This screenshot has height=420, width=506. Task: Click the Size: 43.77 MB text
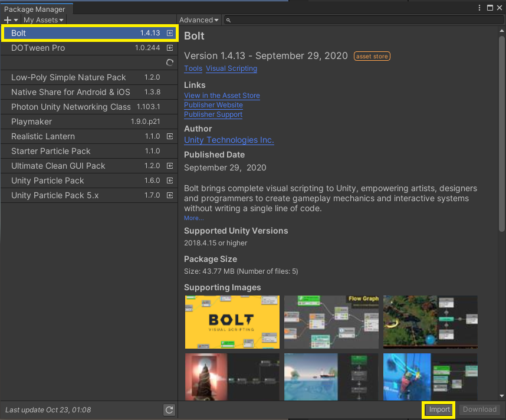(241, 271)
